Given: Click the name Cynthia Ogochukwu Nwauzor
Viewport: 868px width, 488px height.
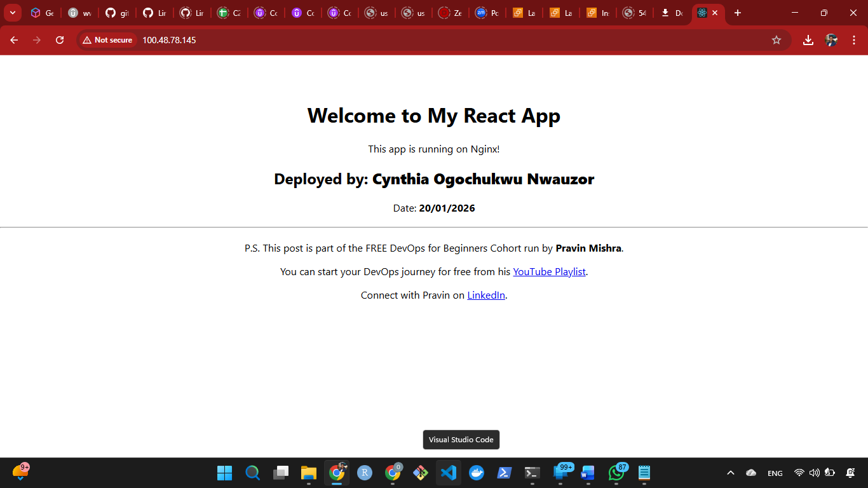Looking at the screenshot, I should pyautogui.click(x=483, y=179).
